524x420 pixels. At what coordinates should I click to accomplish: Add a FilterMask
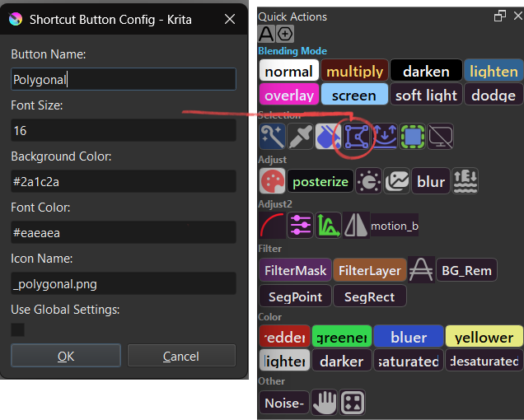(x=296, y=270)
